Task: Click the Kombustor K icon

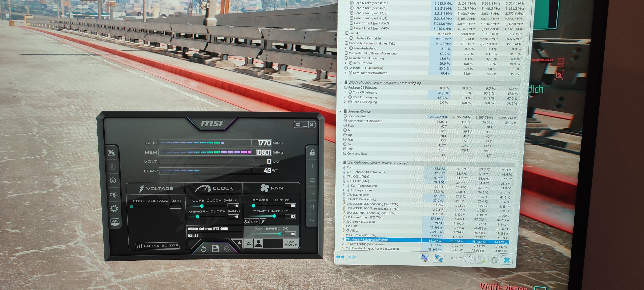Action: 112,167
